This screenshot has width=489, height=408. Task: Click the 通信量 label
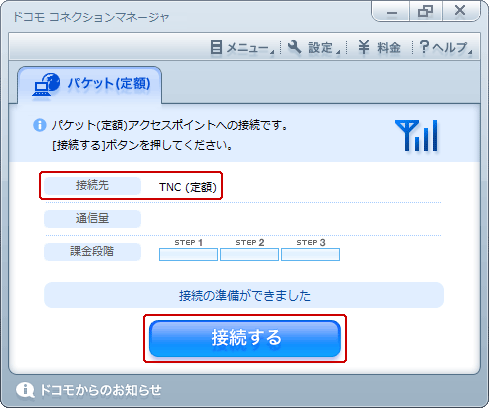(x=92, y=219)
